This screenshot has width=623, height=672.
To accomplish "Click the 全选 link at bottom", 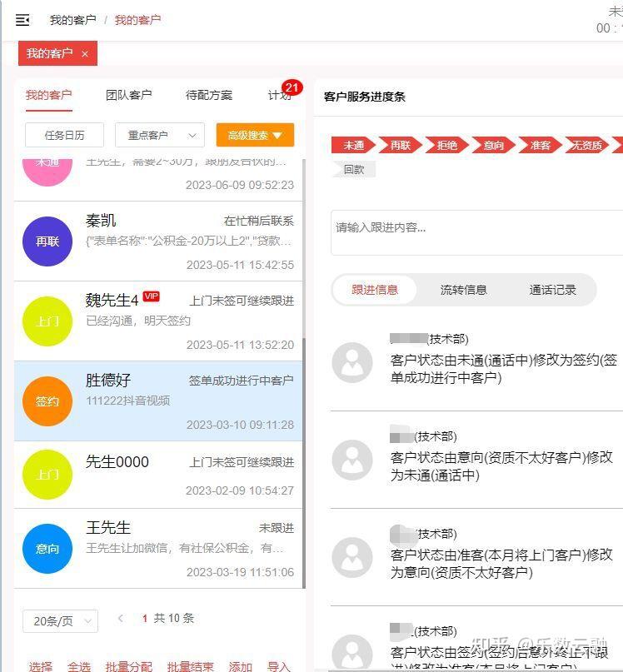I will pyautogui.click(x=79, y=666).
